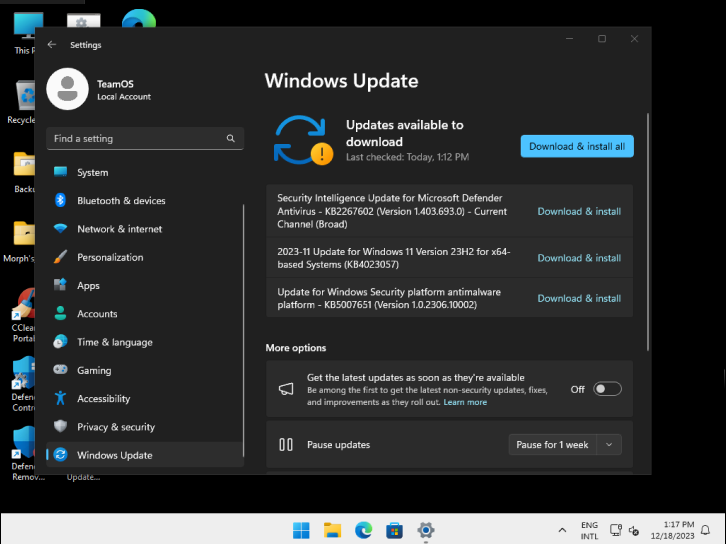This screenshot has height=544, width=726.
Task: Click the Pause for 1 week button
Action: click(x=552, y=444)
